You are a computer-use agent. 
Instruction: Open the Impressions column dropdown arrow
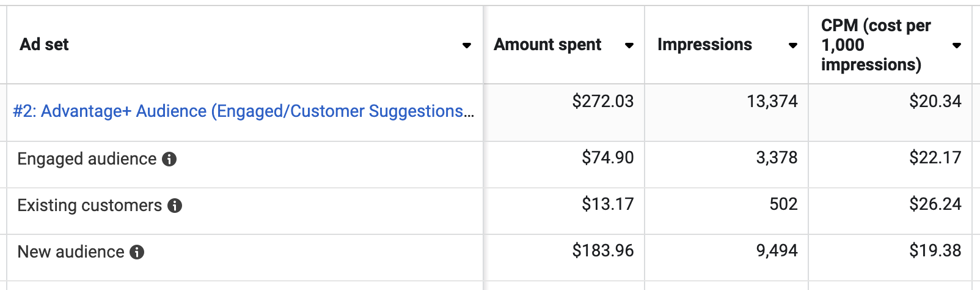tap(793, 45)
